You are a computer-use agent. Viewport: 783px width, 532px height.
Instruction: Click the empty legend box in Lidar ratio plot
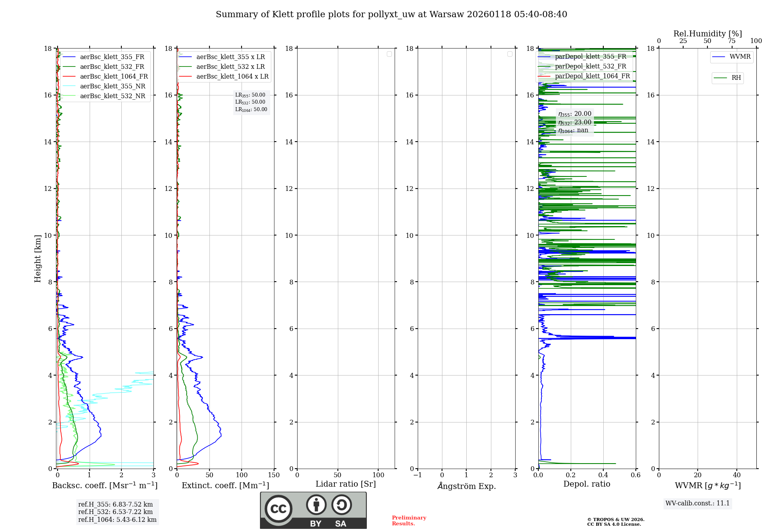click(x=389, y=54)
